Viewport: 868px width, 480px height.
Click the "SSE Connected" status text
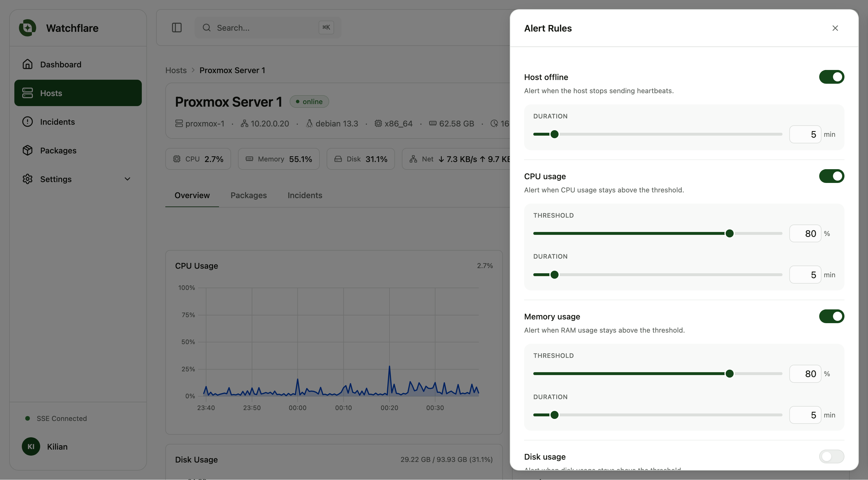62,418
